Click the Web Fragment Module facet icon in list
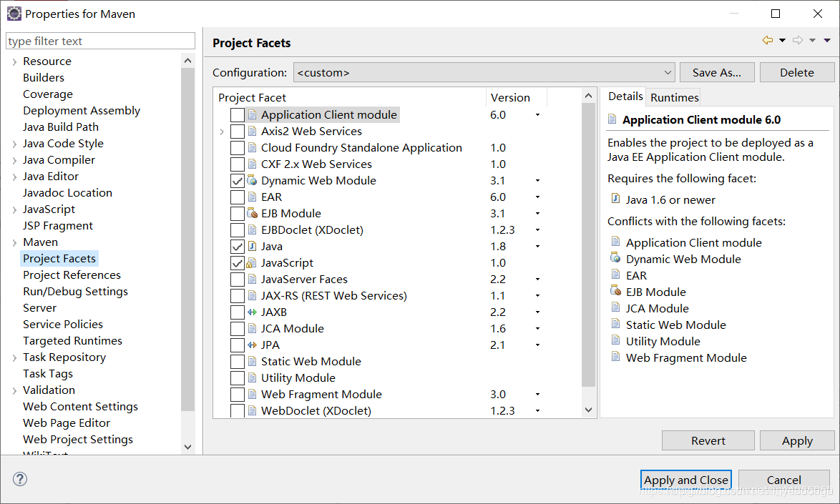 click(252, 395)
